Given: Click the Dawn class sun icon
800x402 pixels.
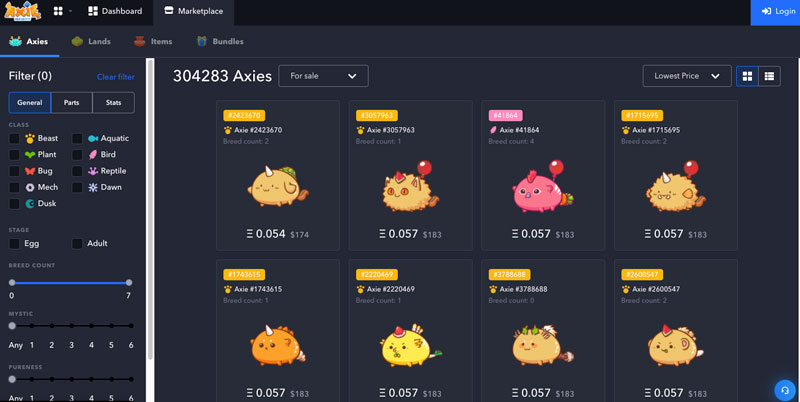Looking at the screenshot, I should tap(93, 187).
